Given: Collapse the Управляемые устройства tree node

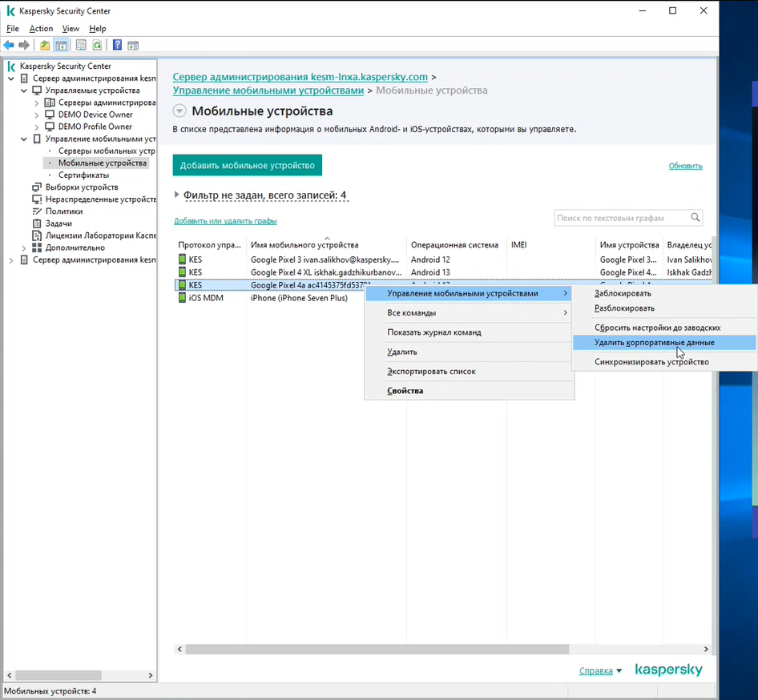Looking at the screenshot, I should pyautogui.click(x=24, y=91).
